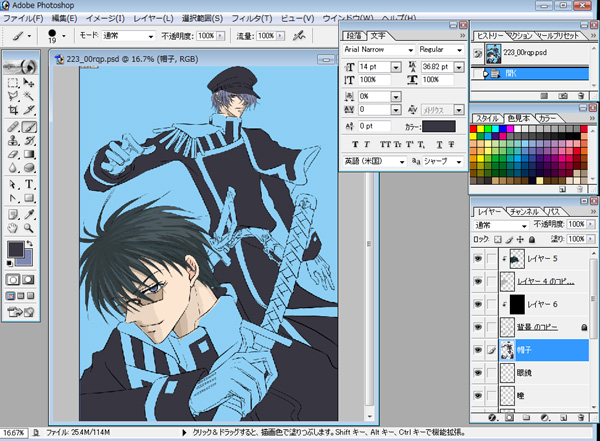600x441 pixels.
Task: Reset default foreground and background colors
Action: 9,263
